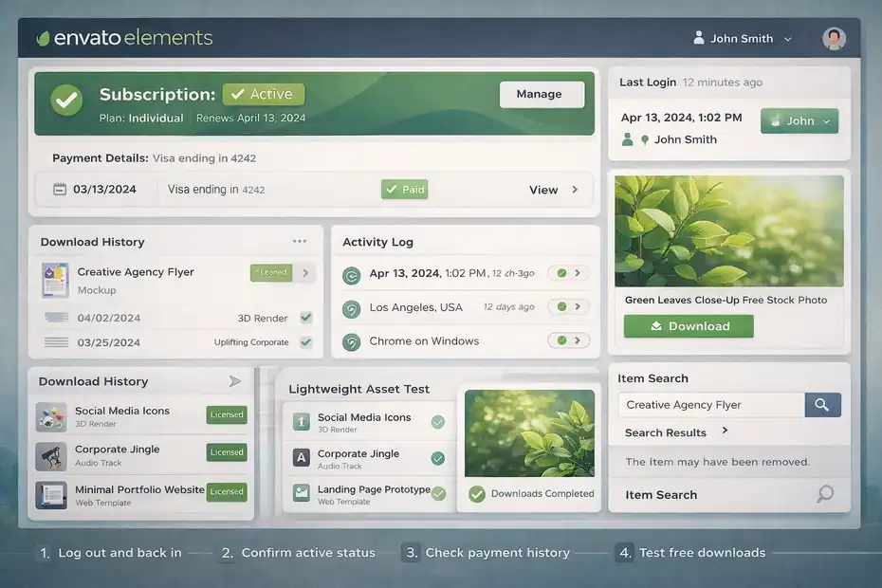Toggle the status pill on Los Angeles entry

click(568, 306)
